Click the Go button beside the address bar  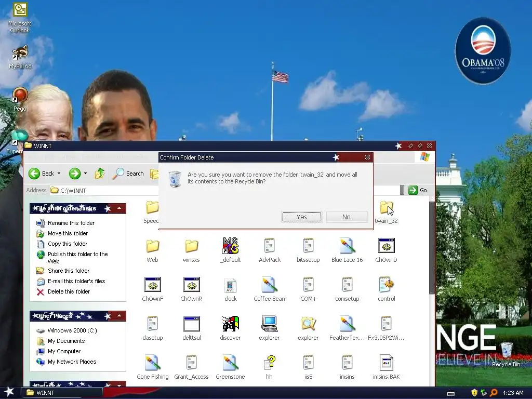(x=418, y=190)
